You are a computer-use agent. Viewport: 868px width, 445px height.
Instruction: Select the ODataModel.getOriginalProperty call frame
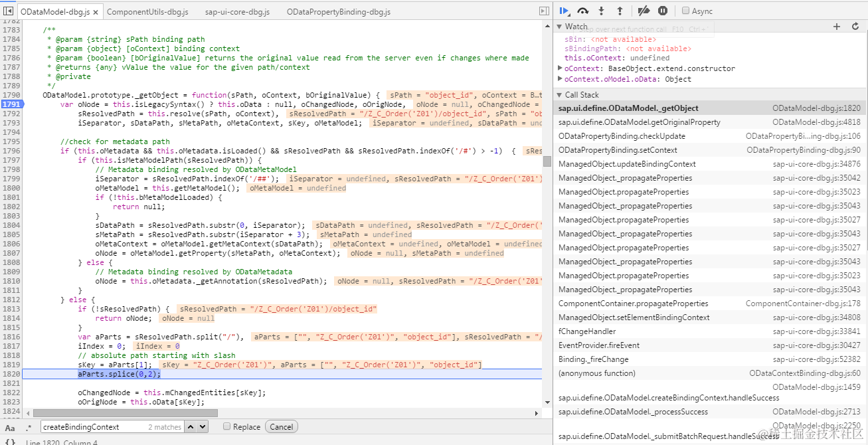coord(710,122)
